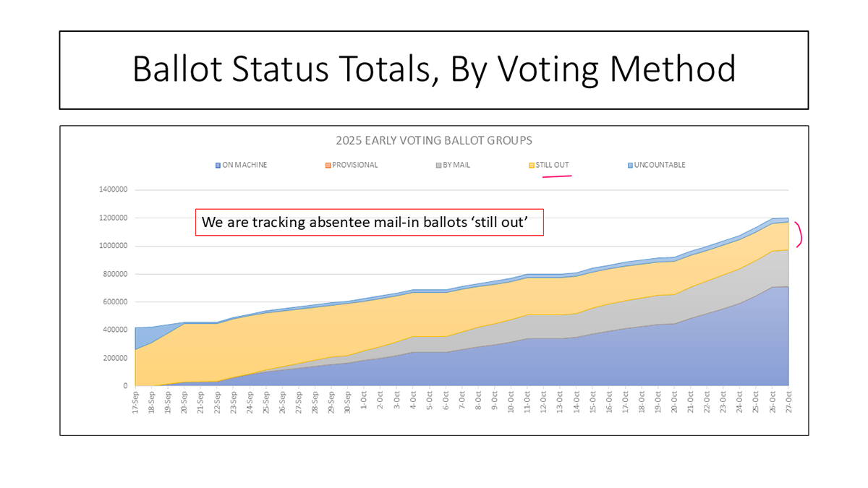Click the BY MAIL legend color swatch
The height and width of the screenshot is (488, 868).
point(438,166)
